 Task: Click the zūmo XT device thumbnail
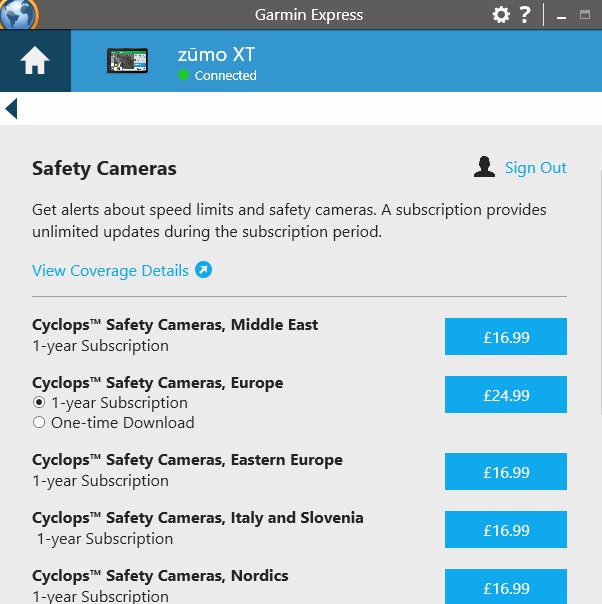coord(127,60)
